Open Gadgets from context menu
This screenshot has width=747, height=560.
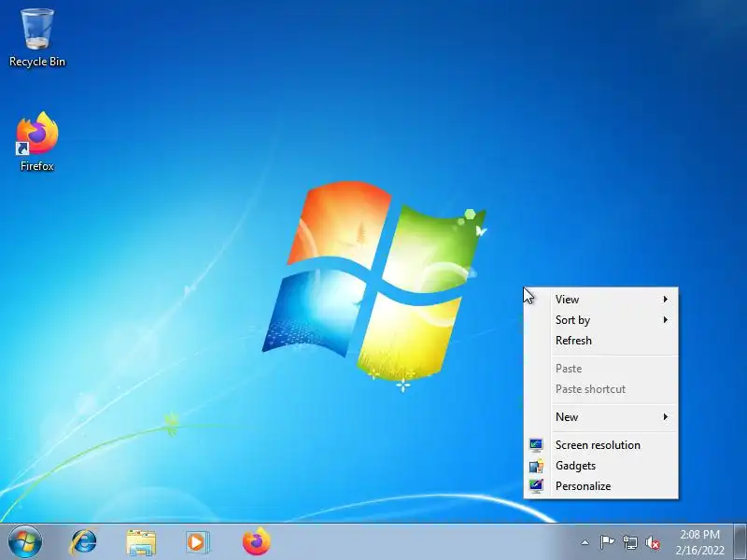600,465
